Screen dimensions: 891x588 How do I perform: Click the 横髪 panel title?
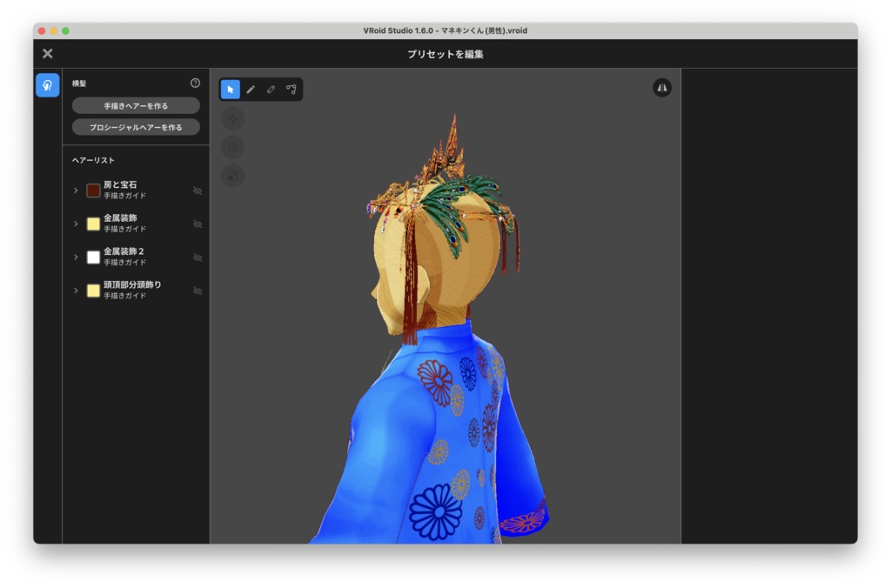click(x=79, y=84)
